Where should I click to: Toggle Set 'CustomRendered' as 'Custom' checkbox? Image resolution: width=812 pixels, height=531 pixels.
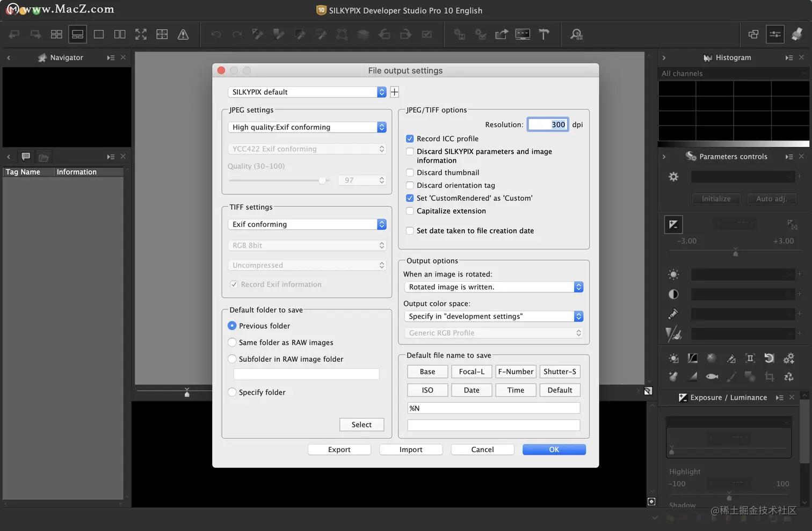point(410,198)
